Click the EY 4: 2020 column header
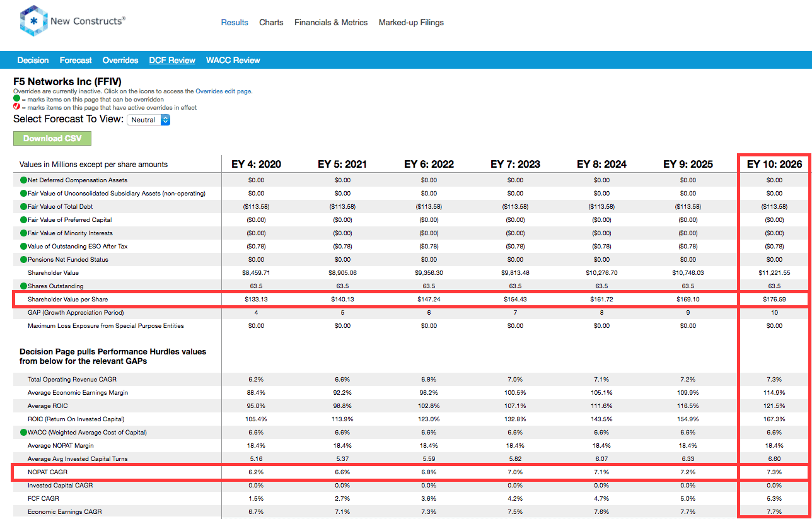 [x=256, y=164]
